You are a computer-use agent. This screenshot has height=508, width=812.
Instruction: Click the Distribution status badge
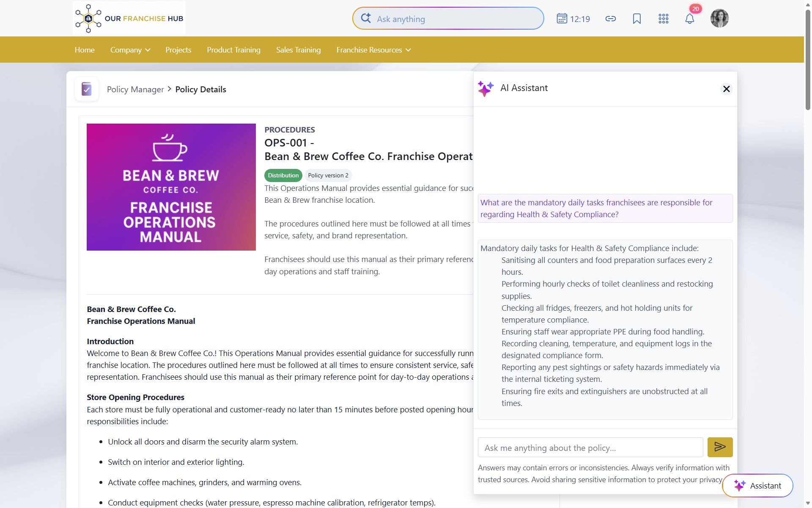pos(283,175)
